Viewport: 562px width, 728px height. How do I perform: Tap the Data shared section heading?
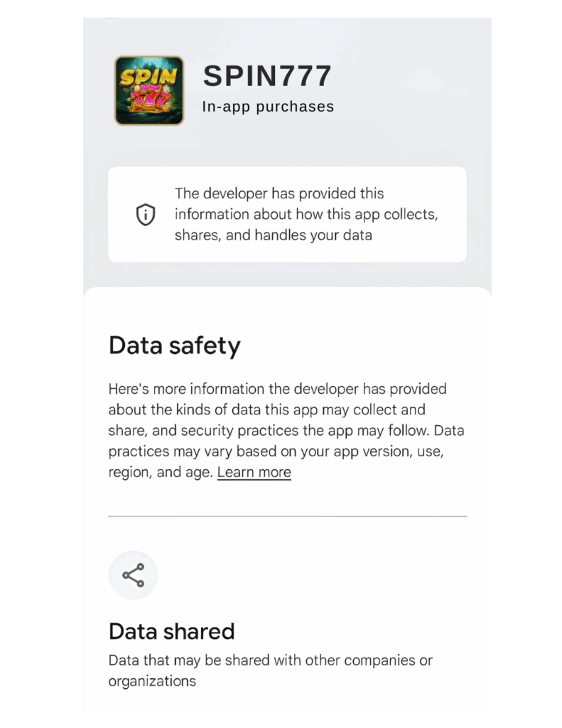pyautogui.click(x=171, y=631)
